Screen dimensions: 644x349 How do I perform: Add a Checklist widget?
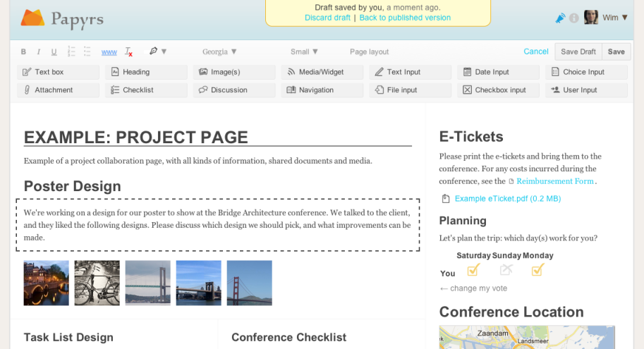[x=146, y=90]
